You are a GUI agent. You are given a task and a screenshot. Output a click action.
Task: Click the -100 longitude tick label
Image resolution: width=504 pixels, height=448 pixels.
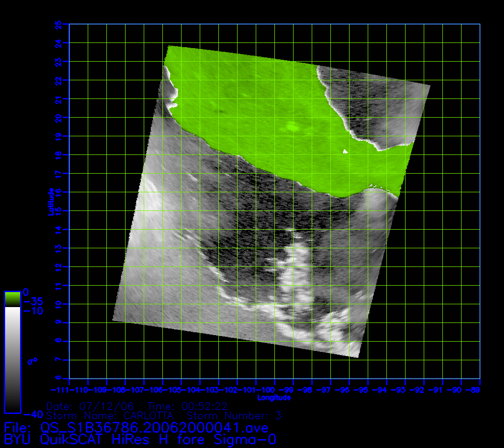tap(266, 389)
